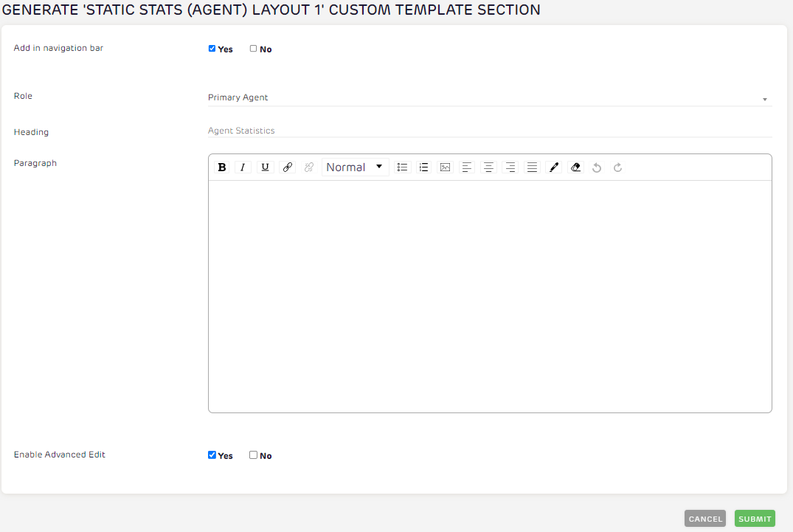Select No for Enable Advanced Edit

click(253, 455)
